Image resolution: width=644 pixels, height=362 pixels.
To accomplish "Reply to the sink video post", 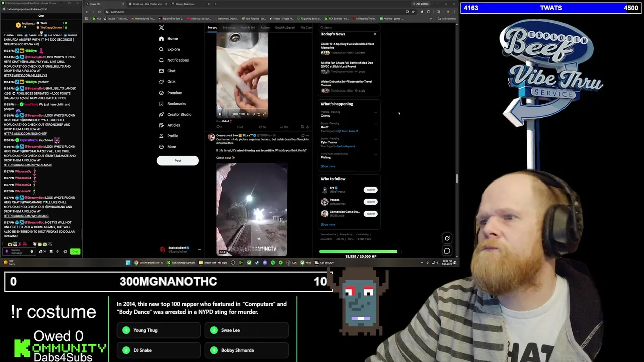I will pyautogui.click(x=219, y=127).
